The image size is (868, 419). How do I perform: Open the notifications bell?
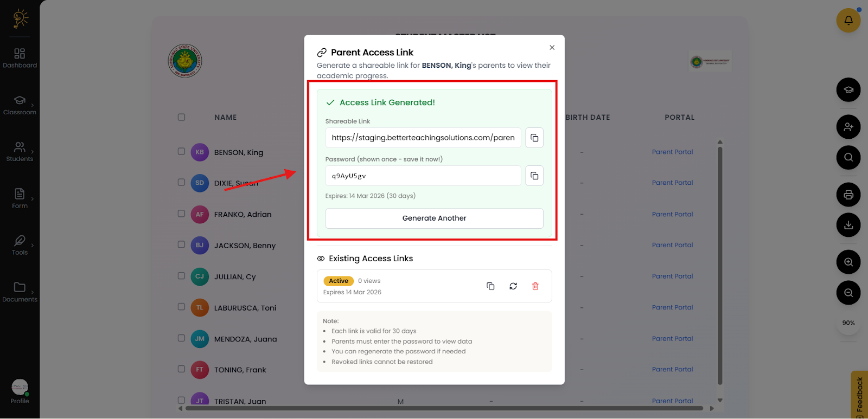coord(848,21)
